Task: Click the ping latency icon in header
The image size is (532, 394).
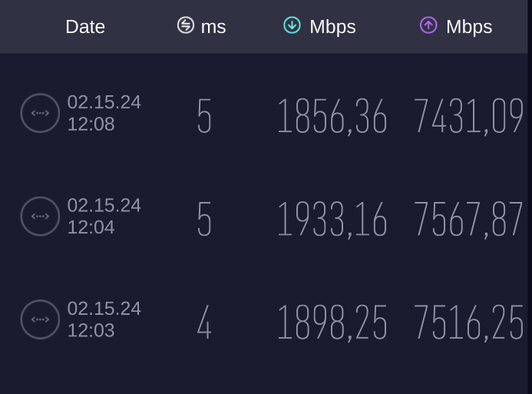Action: coord(186,25)
